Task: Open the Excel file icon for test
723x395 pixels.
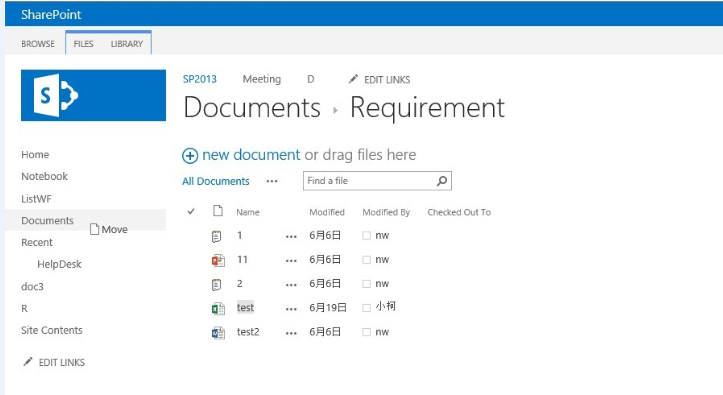Action: pos(218,308)
